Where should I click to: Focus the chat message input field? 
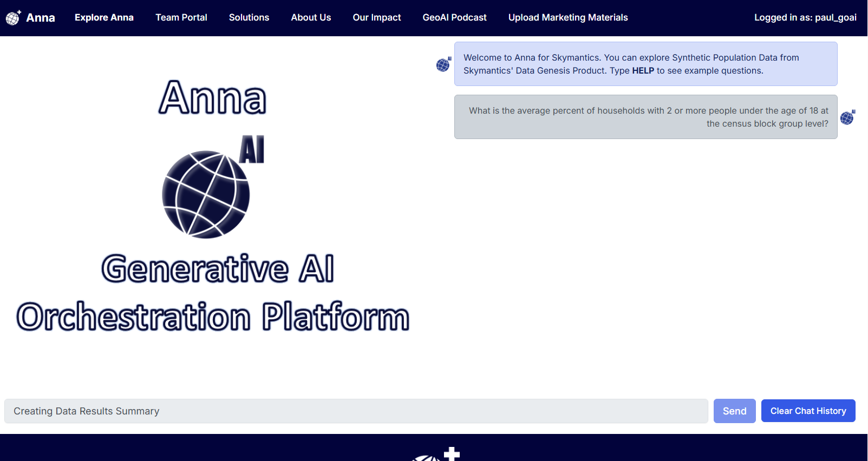pyautogui.click(x=356, y=411)
